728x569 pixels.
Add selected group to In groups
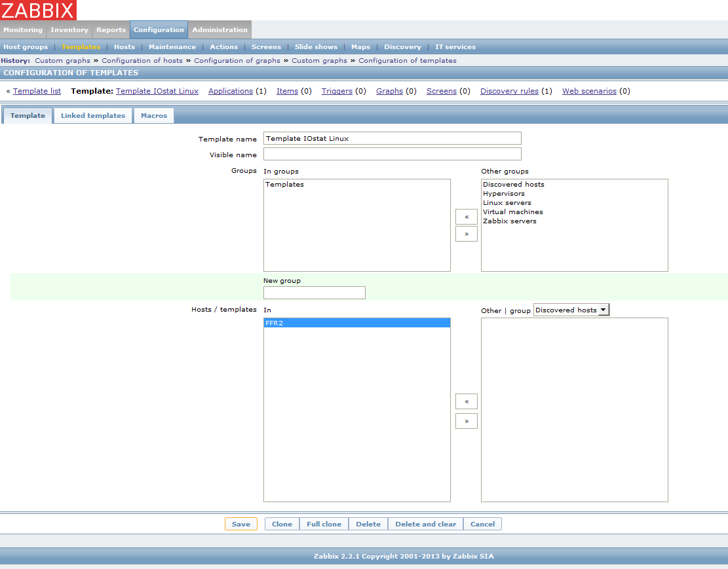pyautogui.click(x=466, y=217)
